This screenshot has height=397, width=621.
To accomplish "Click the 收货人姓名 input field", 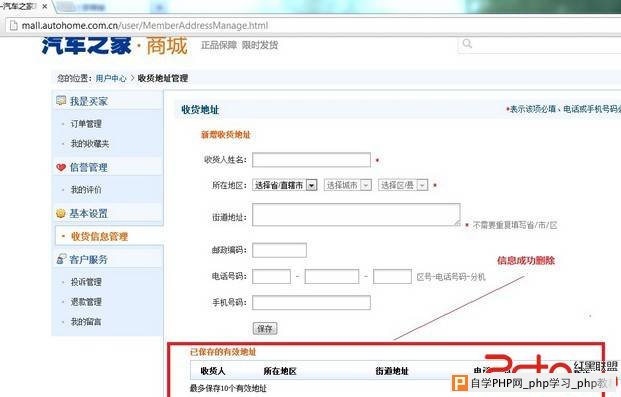I will 311,160.
